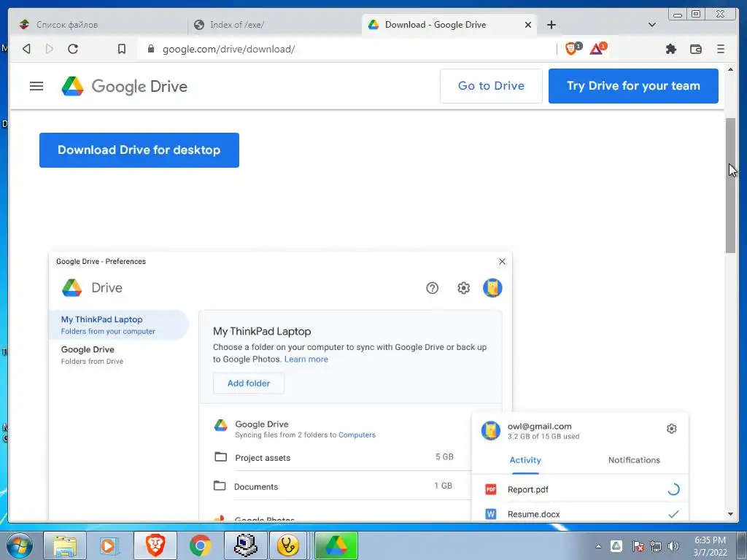Click the Add folder button

pos(249,384)
